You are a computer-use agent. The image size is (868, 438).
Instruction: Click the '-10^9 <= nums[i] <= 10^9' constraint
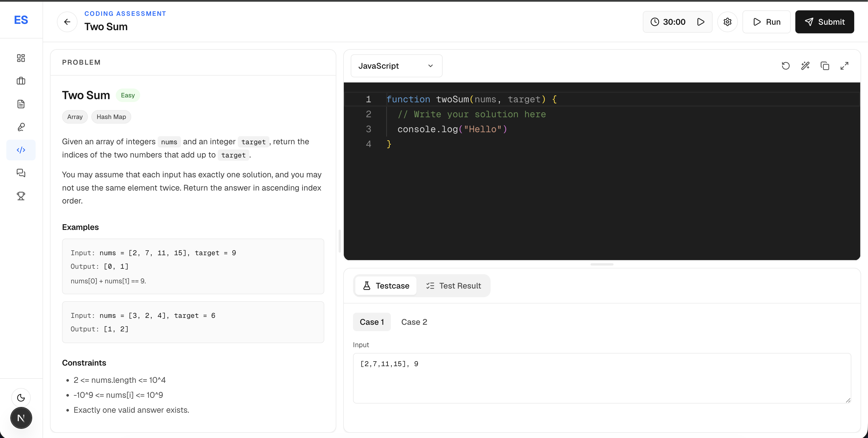pos(118,395)
